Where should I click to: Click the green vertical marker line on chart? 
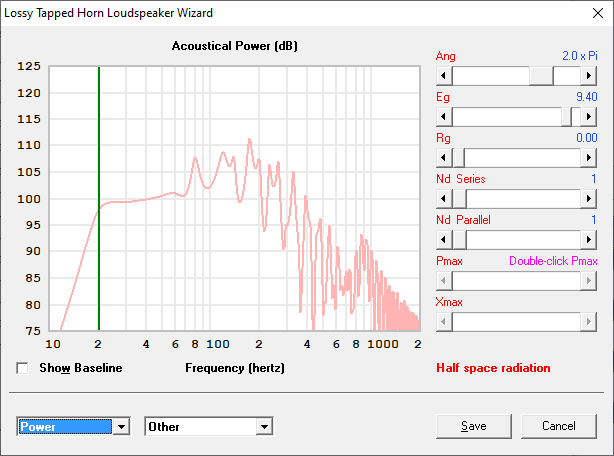point(99,198)
